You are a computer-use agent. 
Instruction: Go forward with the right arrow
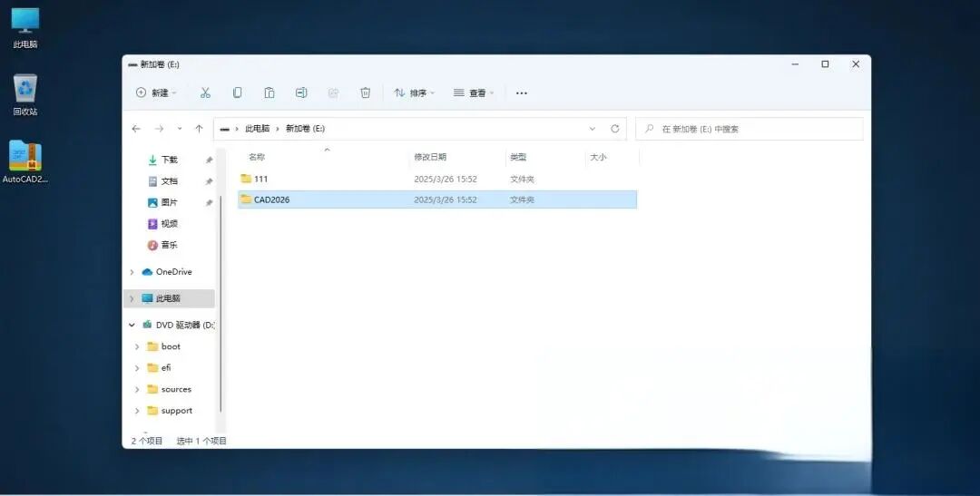(160, 129)
